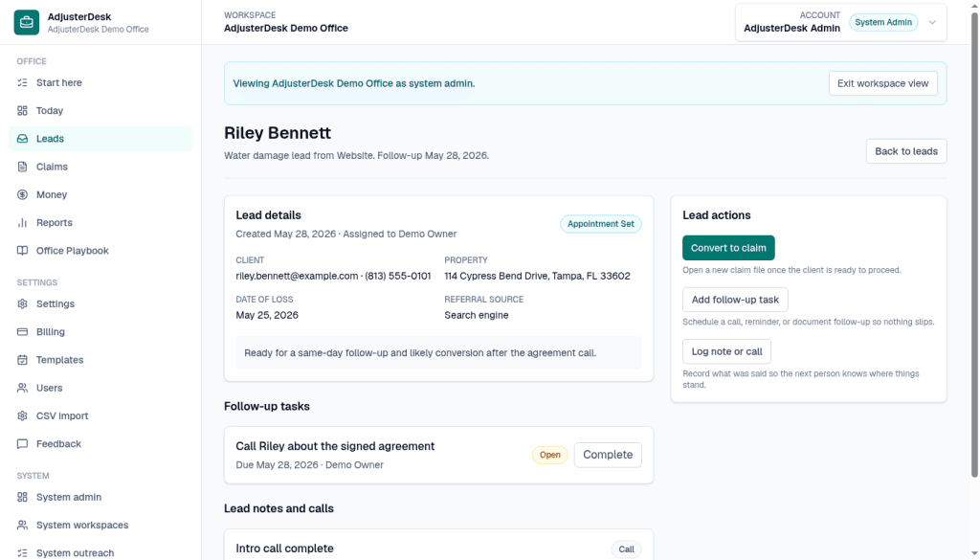Click the CSV import gear icon
Viewport: 980px width, 560px height.
(23, 415)
